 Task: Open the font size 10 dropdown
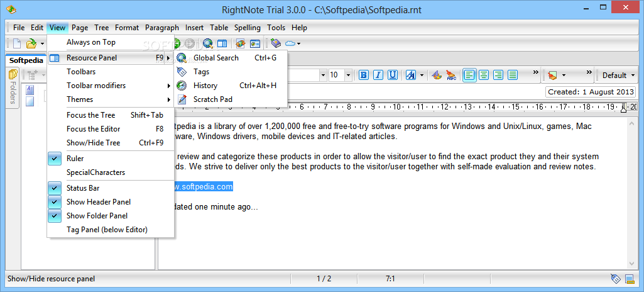348,75
